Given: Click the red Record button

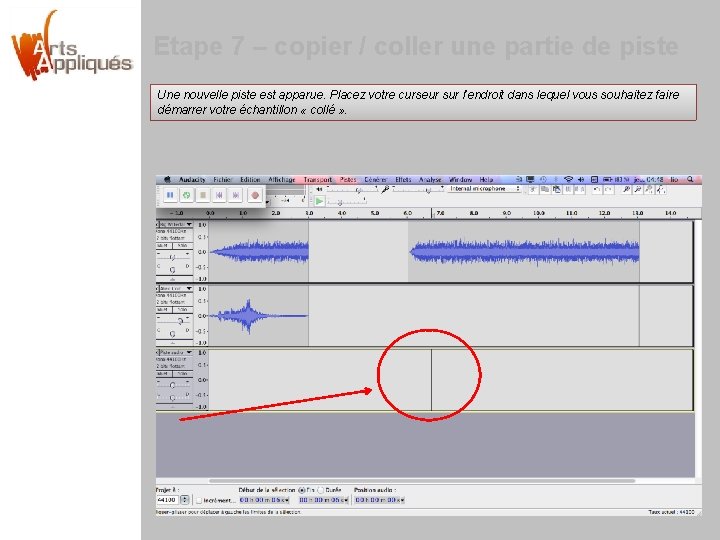Looking at the screenshot, I should coord(255,195).
